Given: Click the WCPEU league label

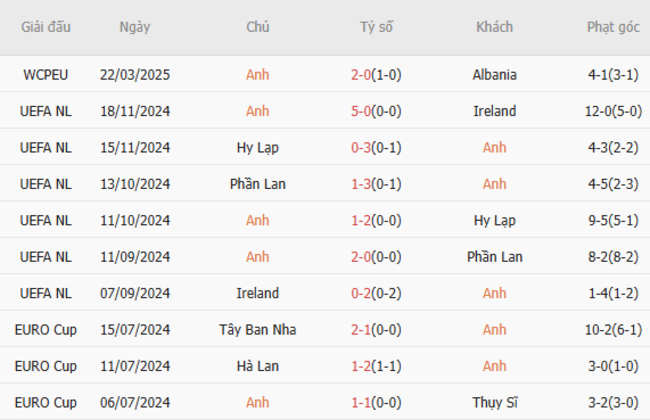Looking at the screenshot, I should coord(47,75).
